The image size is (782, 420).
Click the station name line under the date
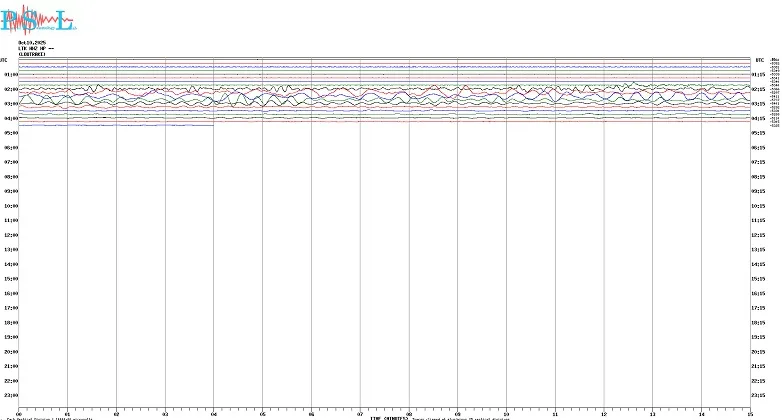coord(35,48)
